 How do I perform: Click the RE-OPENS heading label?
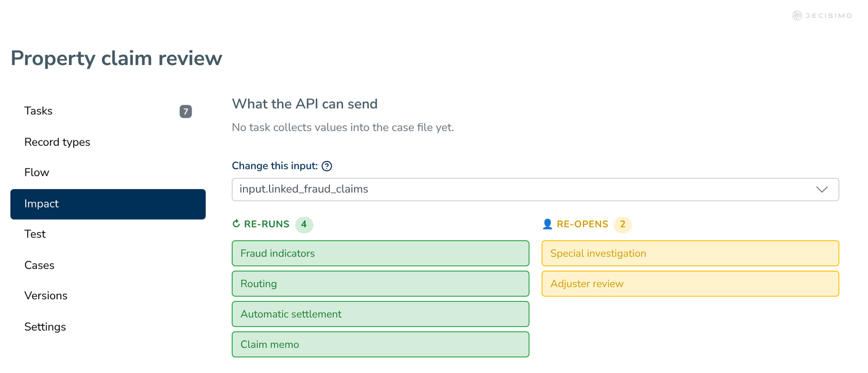(582, 224)
